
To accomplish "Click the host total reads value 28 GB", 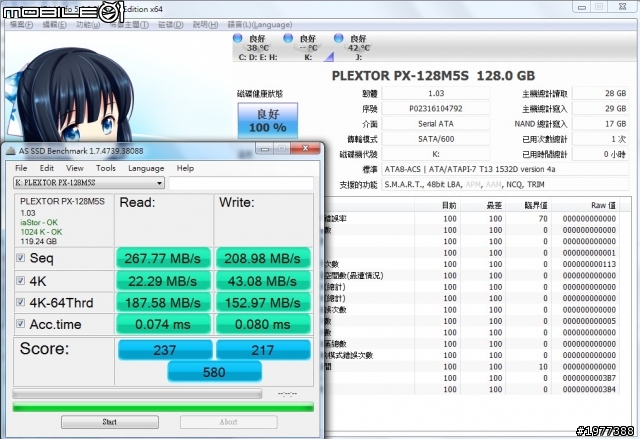I will pyautogui.click(x=600, y=93).
